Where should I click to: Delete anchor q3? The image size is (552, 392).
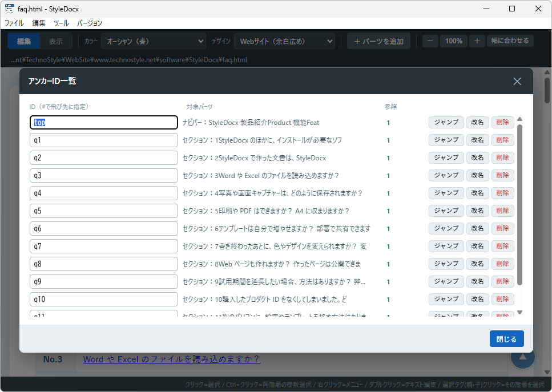(x=503, y=175)
